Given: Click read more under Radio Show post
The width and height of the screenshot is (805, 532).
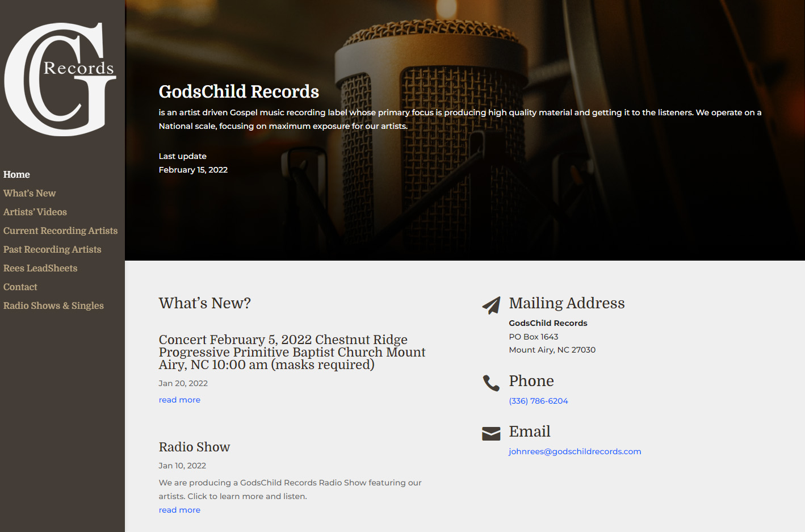Looking at the screenshot, I should tap(179, 510).
